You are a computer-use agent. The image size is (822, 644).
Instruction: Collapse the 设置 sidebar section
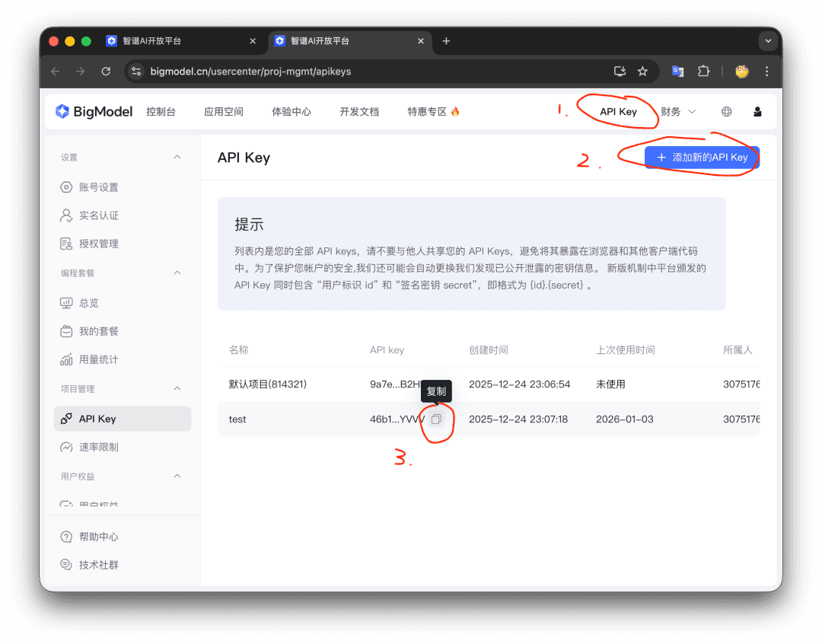(x=177, y=158)
